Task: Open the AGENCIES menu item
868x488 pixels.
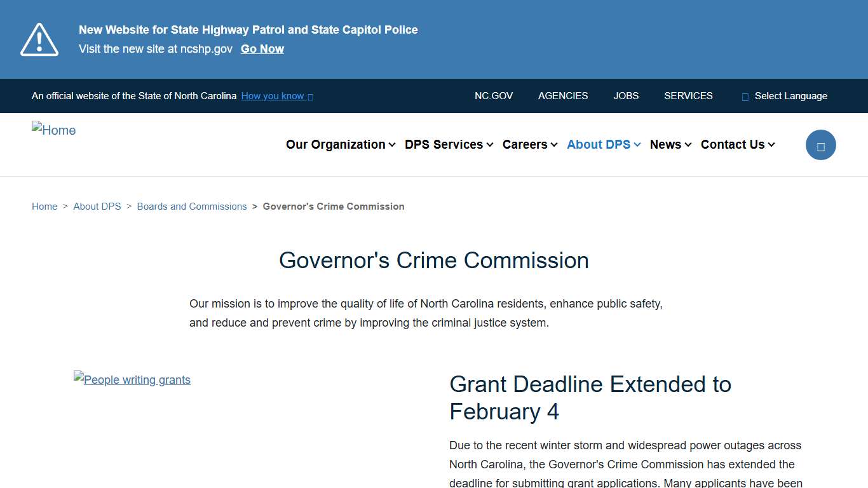Action: [x=563, y=96]
